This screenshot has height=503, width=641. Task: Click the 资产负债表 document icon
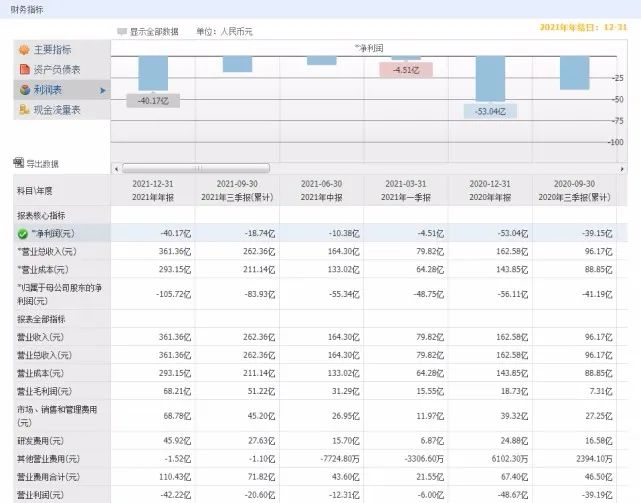pyautogui.click(x=25, y=69)
